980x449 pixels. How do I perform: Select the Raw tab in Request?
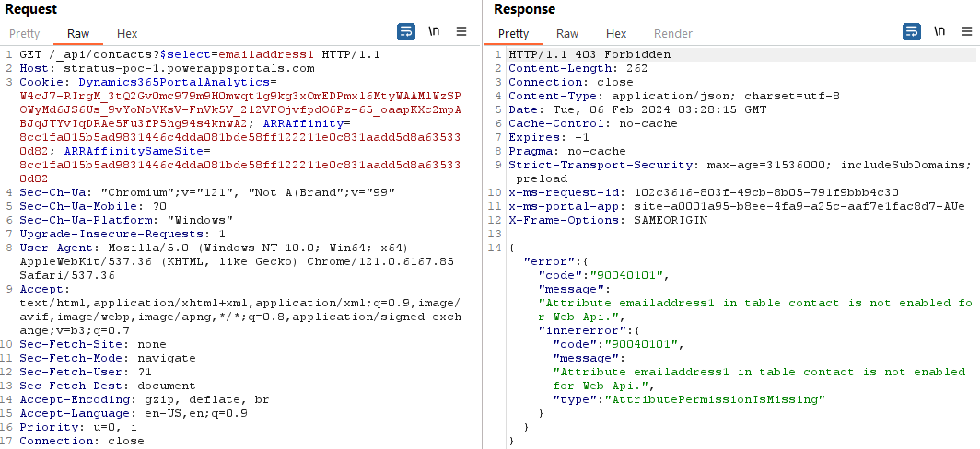point(79,34)
